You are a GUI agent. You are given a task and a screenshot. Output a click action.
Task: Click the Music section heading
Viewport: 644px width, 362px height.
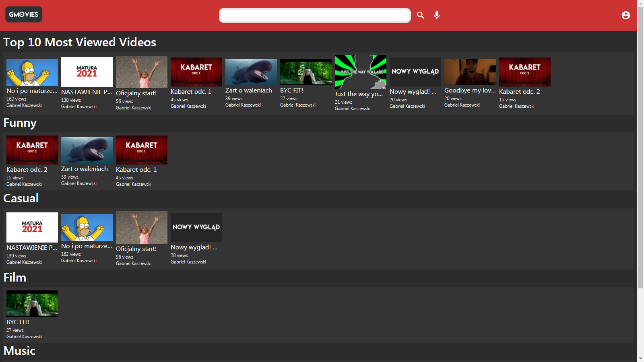pyautogui.click(x=19, y=351)
